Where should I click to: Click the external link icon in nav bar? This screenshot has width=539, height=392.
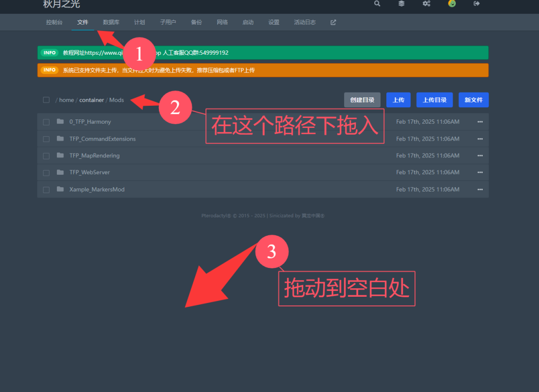pos(333,23)
